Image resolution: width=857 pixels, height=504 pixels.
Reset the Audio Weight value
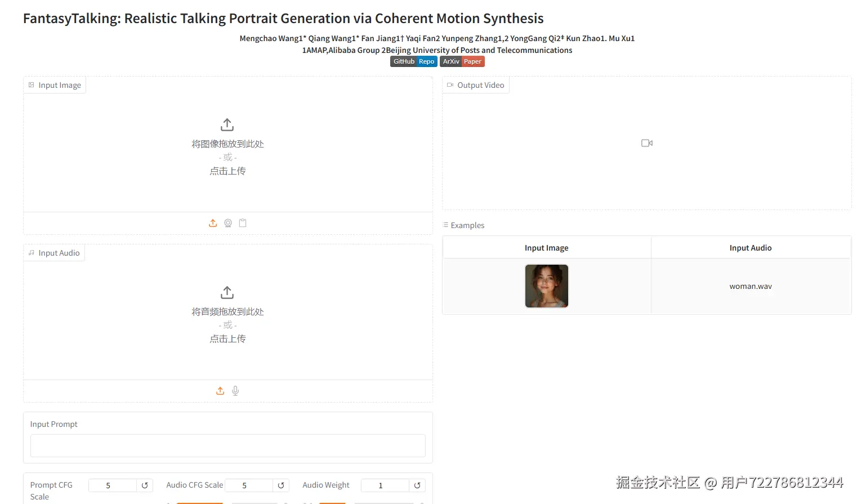click(417, 485)
